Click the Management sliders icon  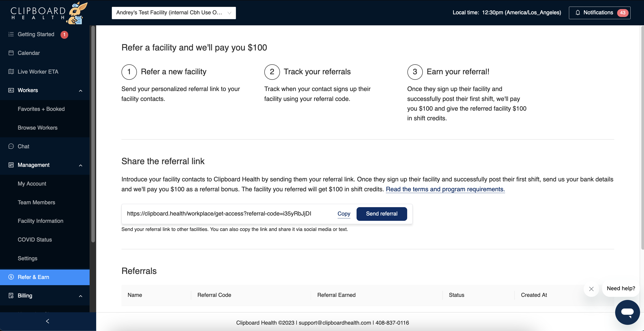coord(11,165)
